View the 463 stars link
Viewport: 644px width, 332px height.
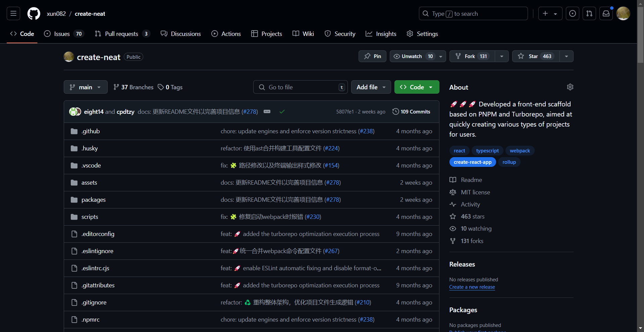pos(467,216)
